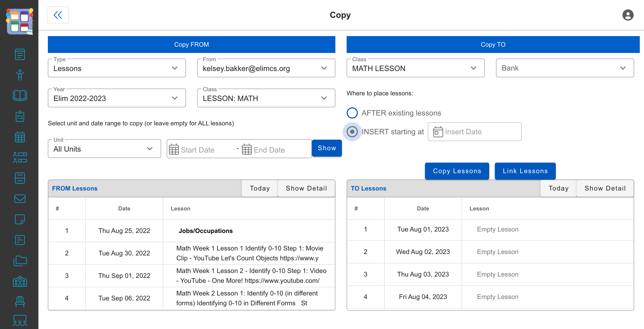Expand the Unit All Units dropdown
The height and width of the screenshot is (329, 644).
[x=104, y=149]
